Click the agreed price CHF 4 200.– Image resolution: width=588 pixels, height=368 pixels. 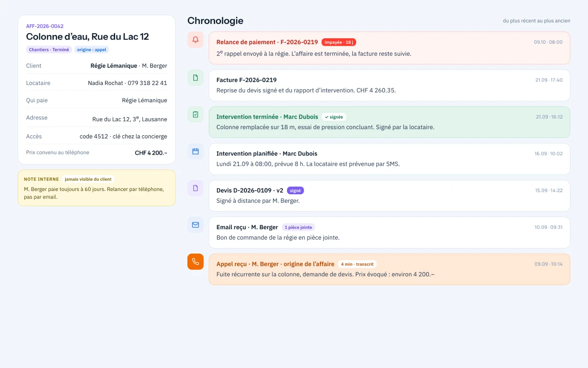coord(151,153)
